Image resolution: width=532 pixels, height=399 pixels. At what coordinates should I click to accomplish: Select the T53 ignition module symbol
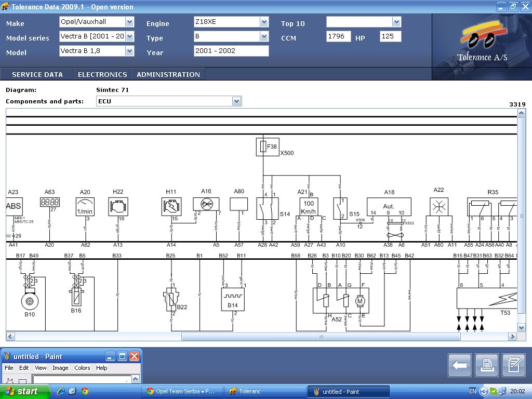point(487,298)
